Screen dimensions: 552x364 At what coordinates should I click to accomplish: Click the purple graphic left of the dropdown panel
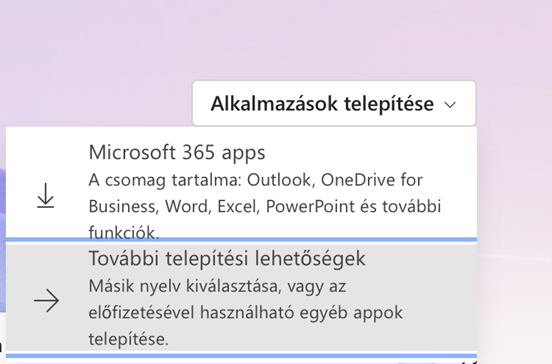[2, 239]
